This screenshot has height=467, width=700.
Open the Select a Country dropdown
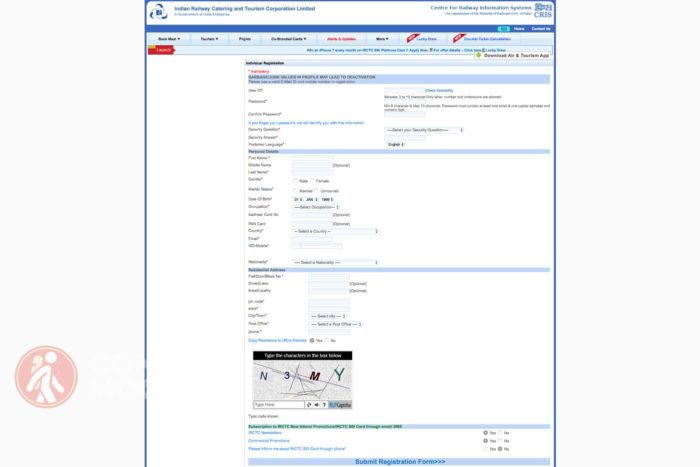click(335, 231)
